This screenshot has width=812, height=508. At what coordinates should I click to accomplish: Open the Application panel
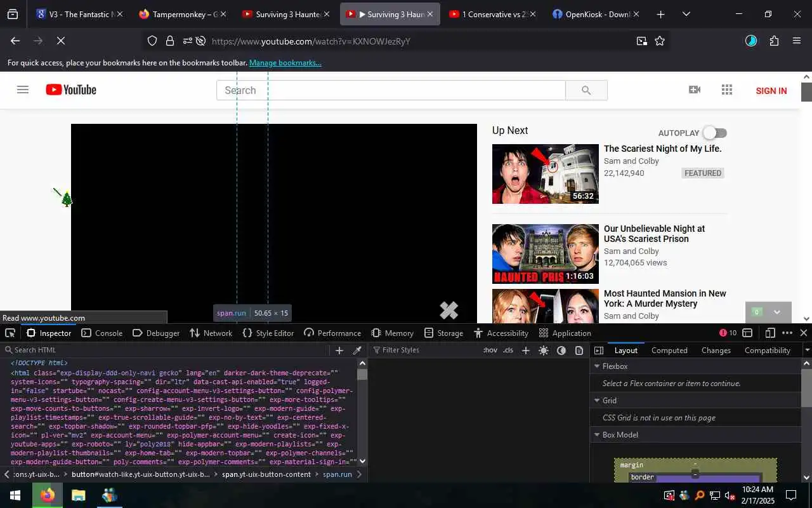(565, 333)
